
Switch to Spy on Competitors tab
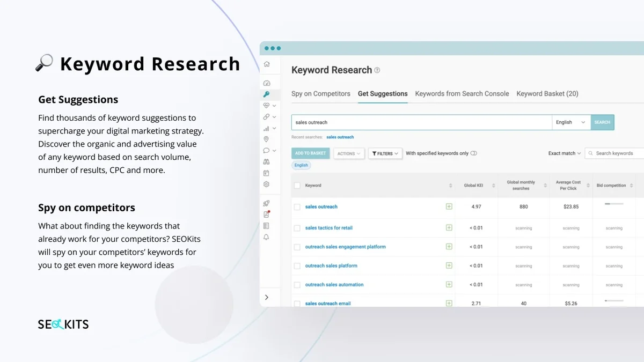[320, 94]
